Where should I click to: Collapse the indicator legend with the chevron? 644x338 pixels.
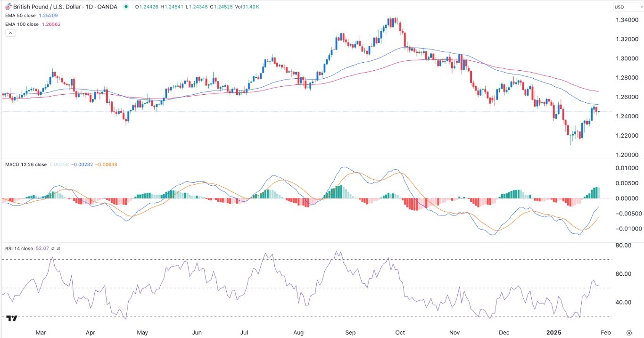10,33
